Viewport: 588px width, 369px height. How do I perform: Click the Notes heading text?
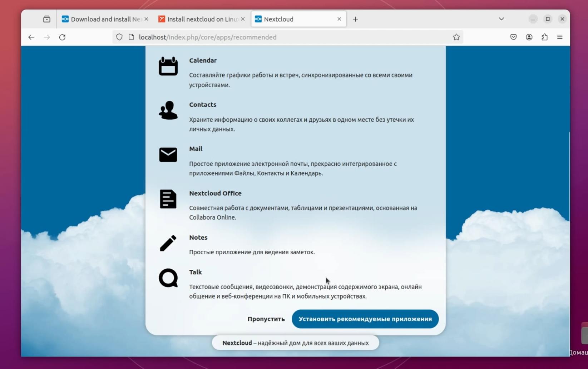point(198,238)
